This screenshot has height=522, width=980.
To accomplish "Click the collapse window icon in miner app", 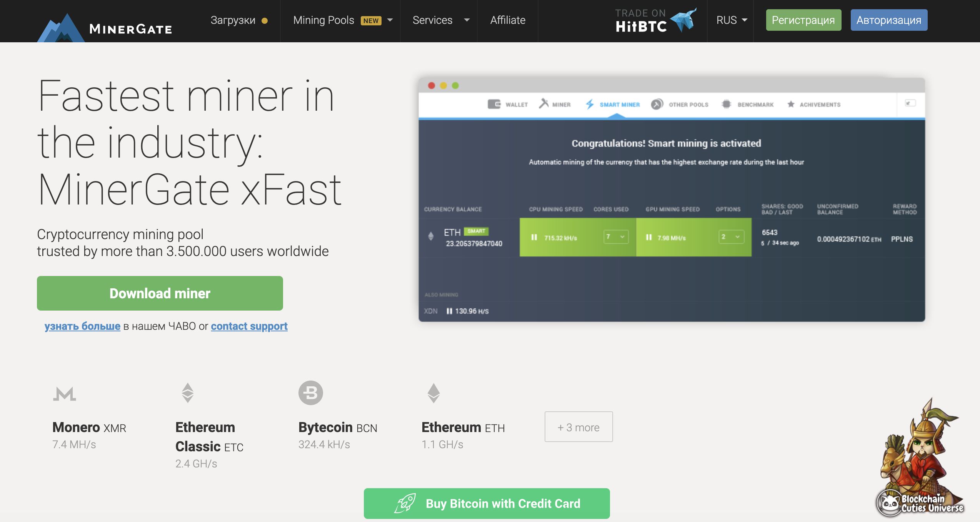I will (x=910, y=103).
